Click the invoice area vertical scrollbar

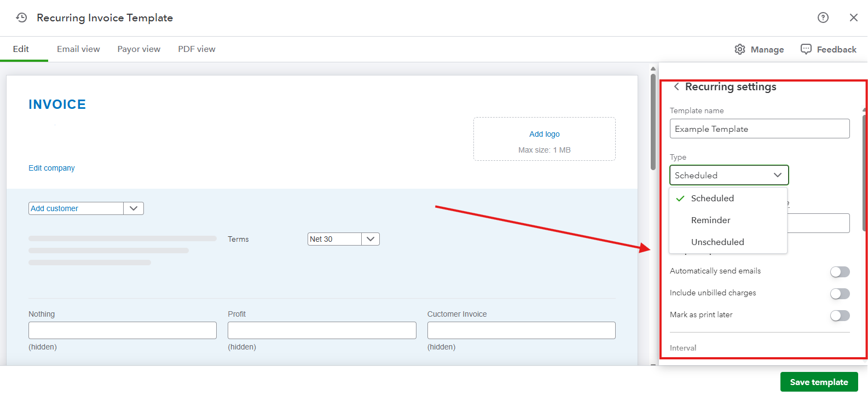click(653, 123)
